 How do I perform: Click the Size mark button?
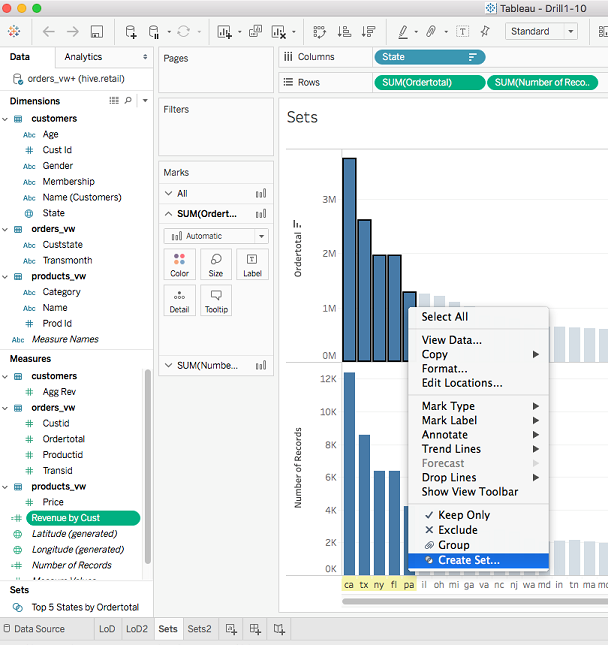215,264
